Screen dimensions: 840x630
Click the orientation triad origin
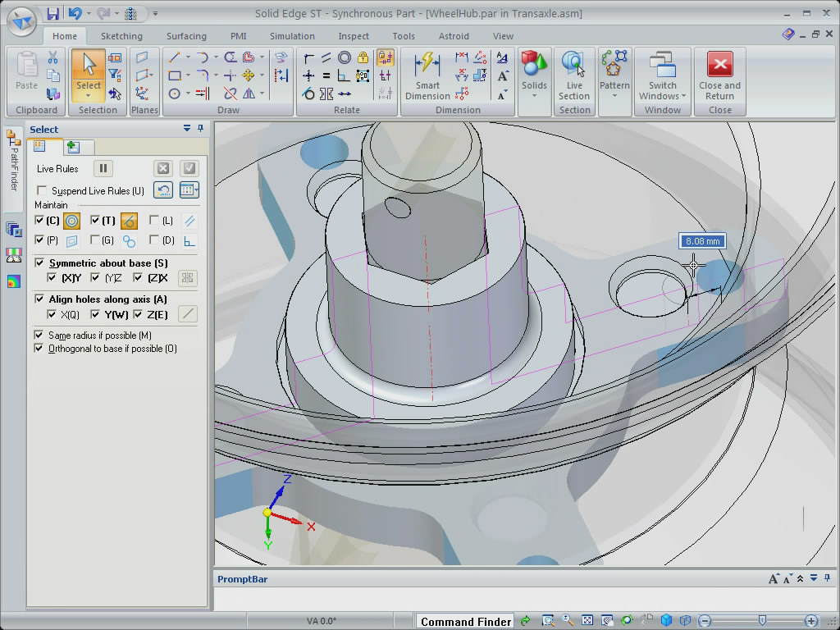(x=267, y=513)
